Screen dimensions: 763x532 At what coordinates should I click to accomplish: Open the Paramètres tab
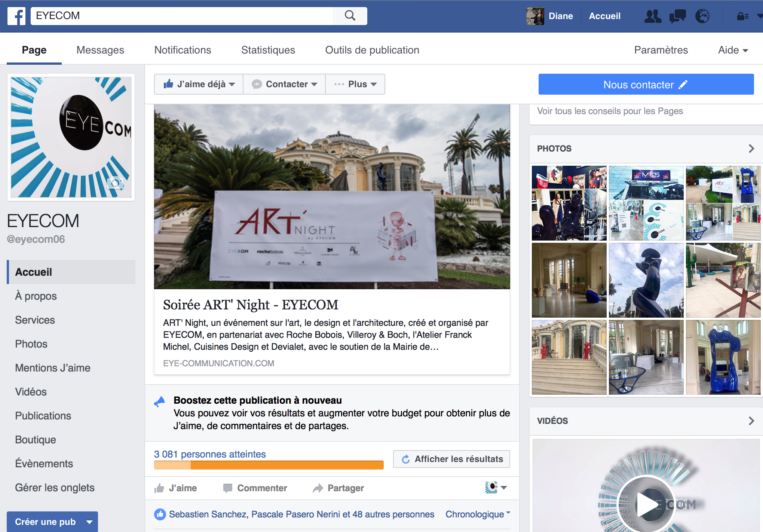661,50
